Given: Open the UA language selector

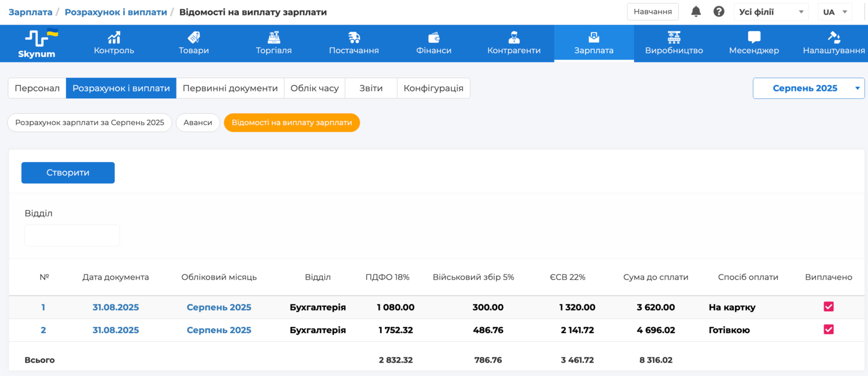Looking at the screenshot, I should pyautogui.click(x=834, y=12).
